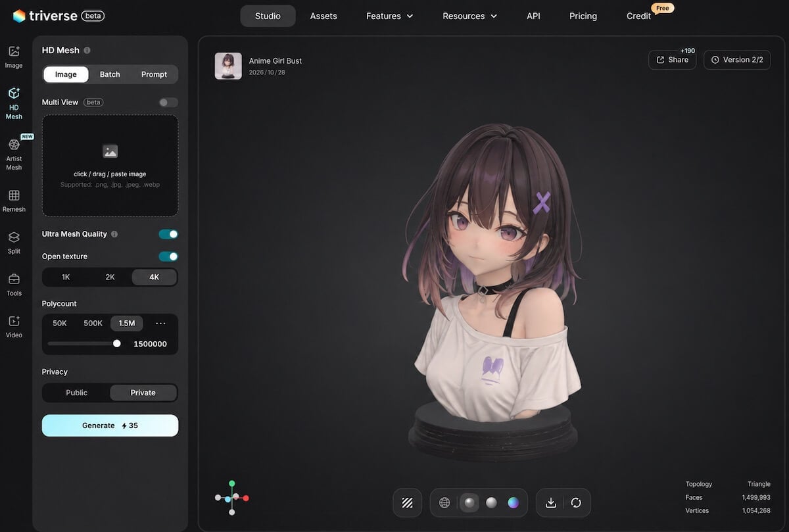Select the light gray sphere shading mode

click(491, 503)
